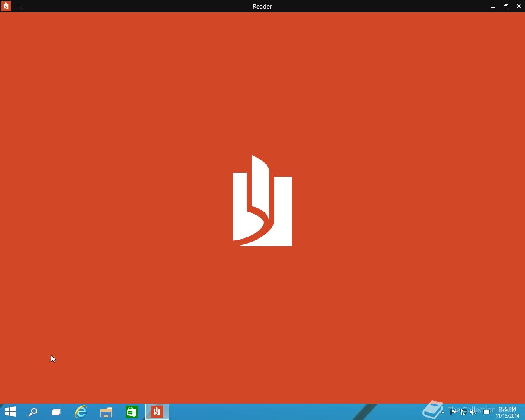Minimize the Reader window
The width and height of the screenshot is (525, 420).
click(493, 6)
